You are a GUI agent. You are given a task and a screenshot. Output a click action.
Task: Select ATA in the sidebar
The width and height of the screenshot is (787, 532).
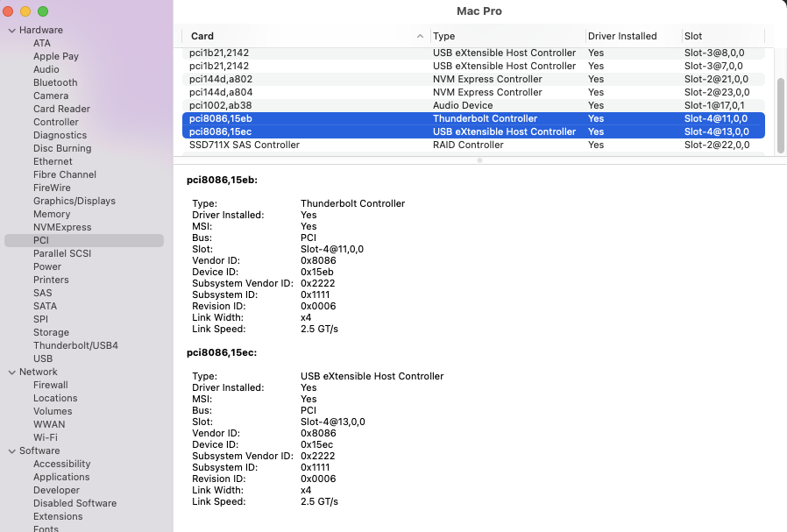[x=42, y=43]
